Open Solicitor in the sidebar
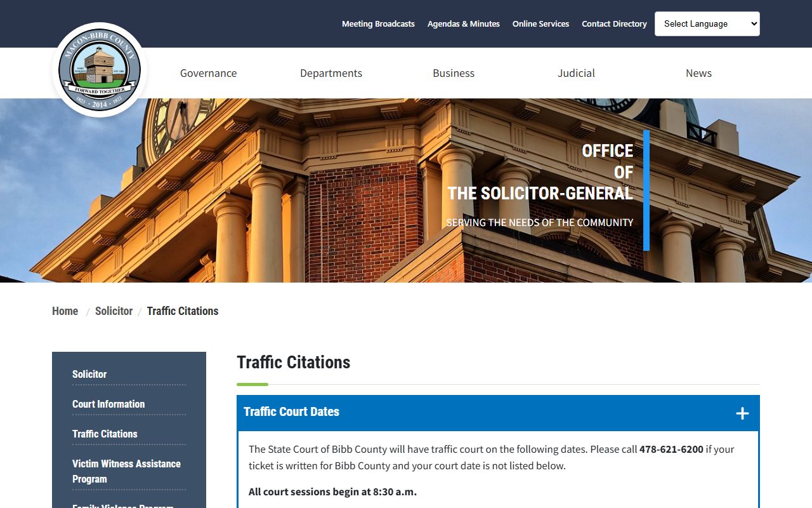 [89, 374]
